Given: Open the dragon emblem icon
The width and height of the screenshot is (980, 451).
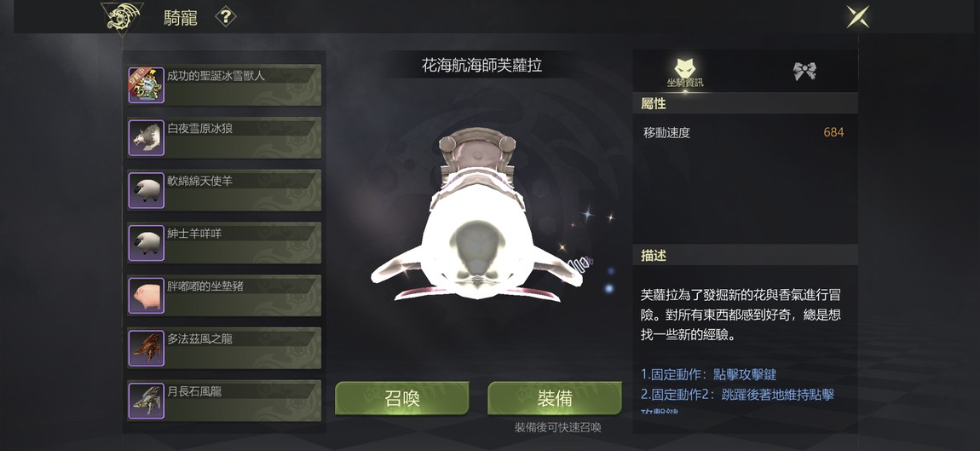Looking at the screenshot, I should [x=122, y=18].
